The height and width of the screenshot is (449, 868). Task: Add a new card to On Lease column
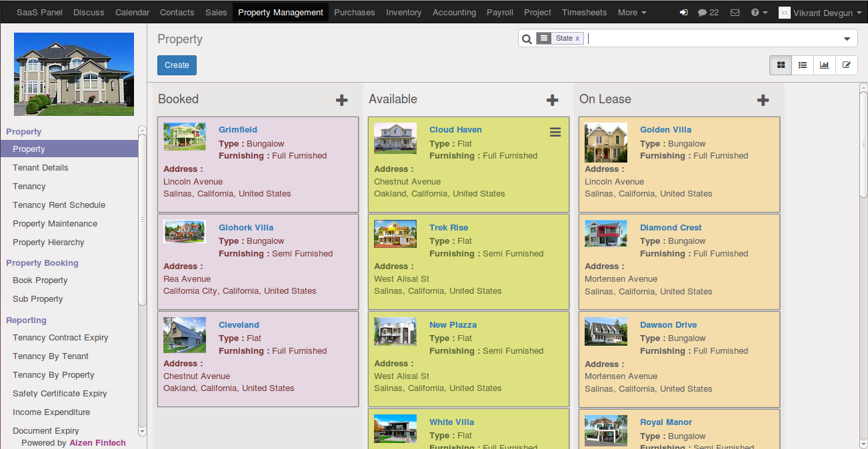(x=763, y=100)
